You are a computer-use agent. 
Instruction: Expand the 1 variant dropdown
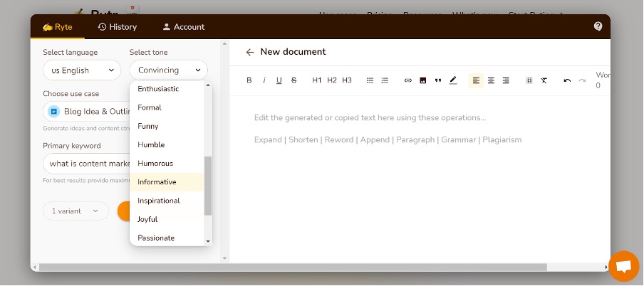(x=76, y=211)
